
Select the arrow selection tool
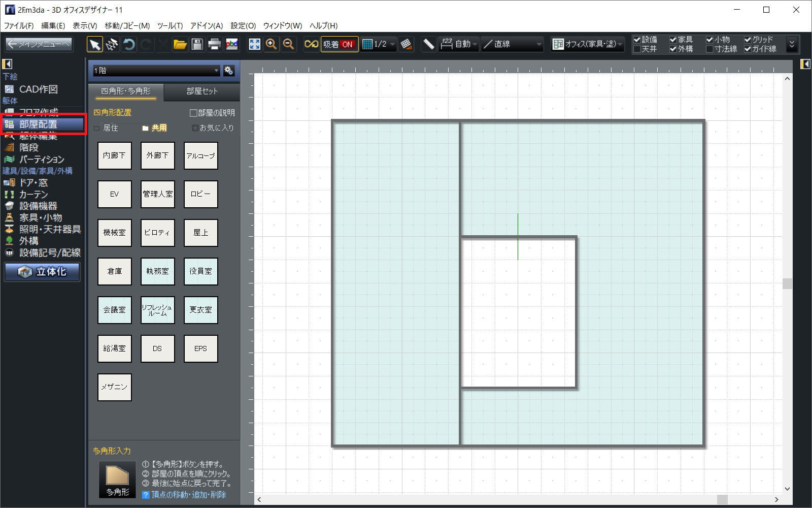94,45
